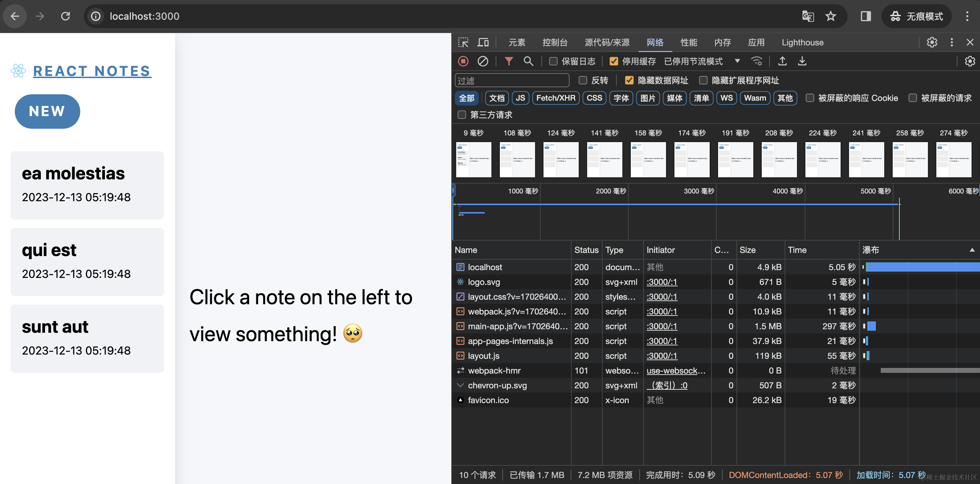Image resolution: width=980 pixels, height=484 pixels.
Task: Click the import HAR upload icon
Action: click(x=782, y=61)
